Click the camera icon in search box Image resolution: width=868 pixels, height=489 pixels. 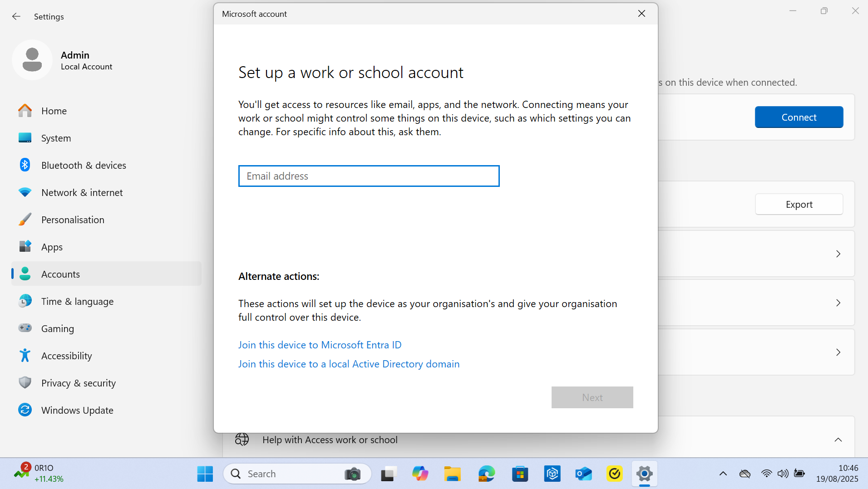(352, 474)
